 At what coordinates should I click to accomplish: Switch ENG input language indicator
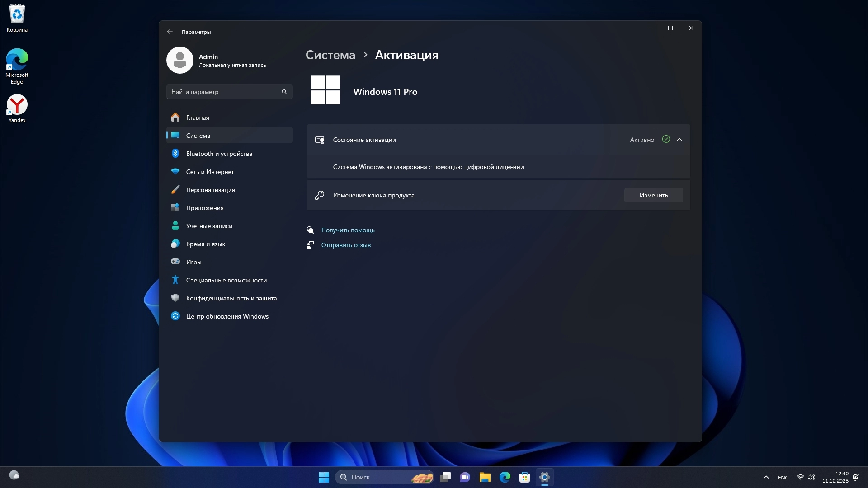783,477
